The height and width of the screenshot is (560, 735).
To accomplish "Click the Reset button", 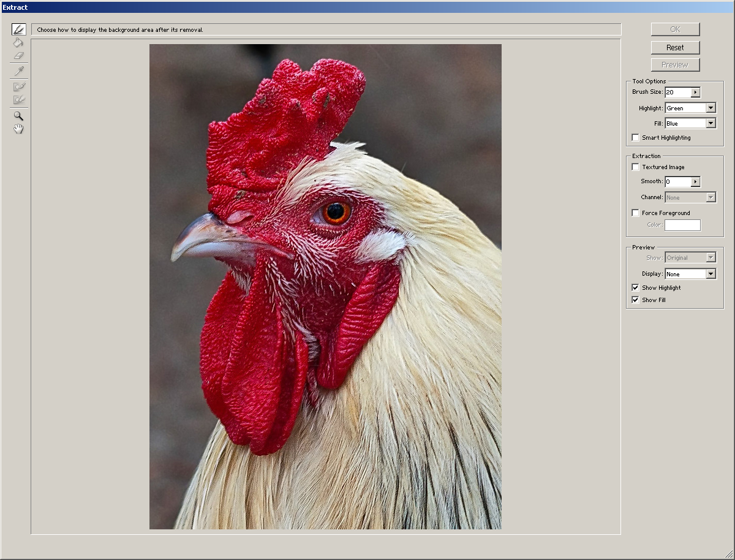I will click(x=675, y=47).
